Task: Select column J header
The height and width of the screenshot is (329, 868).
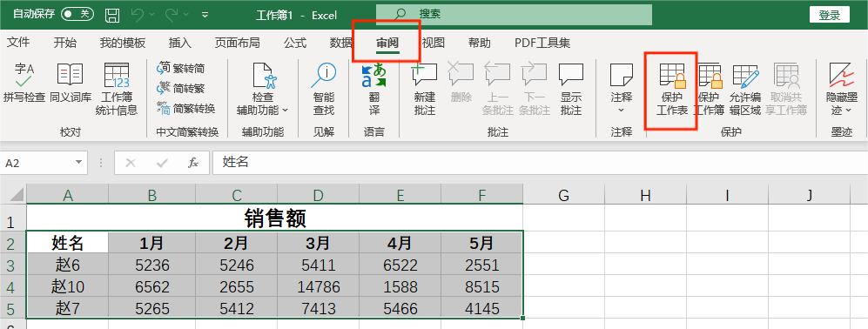Action: point(810,195)
